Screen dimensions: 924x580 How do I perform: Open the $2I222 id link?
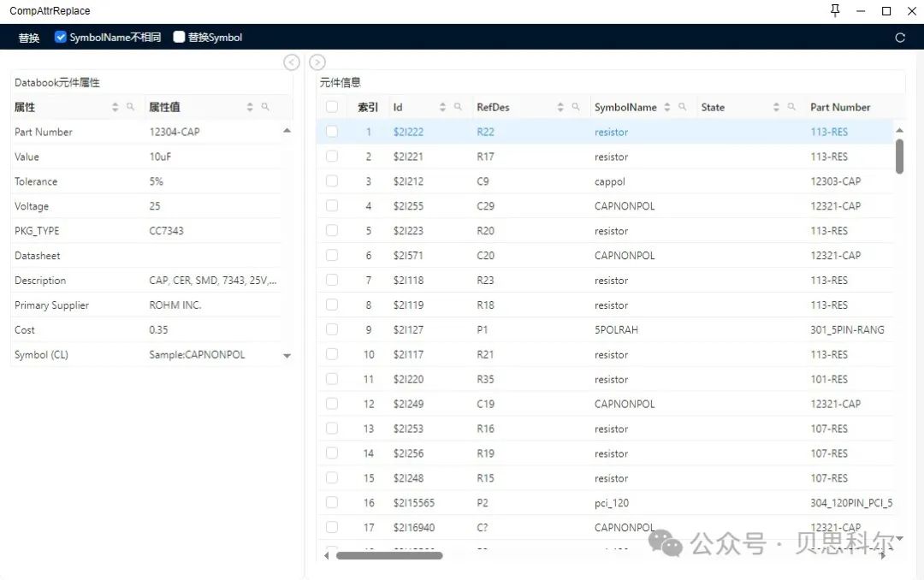click(x=411, y=132)
